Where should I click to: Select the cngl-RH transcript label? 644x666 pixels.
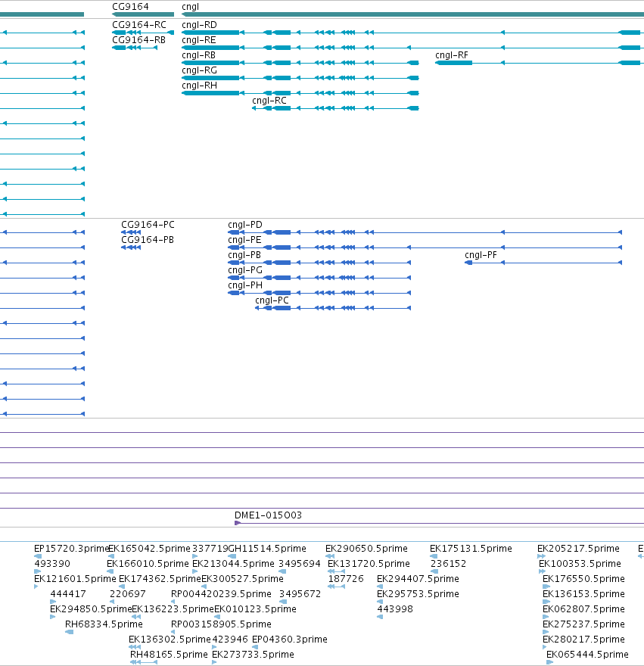click(199, 86)
